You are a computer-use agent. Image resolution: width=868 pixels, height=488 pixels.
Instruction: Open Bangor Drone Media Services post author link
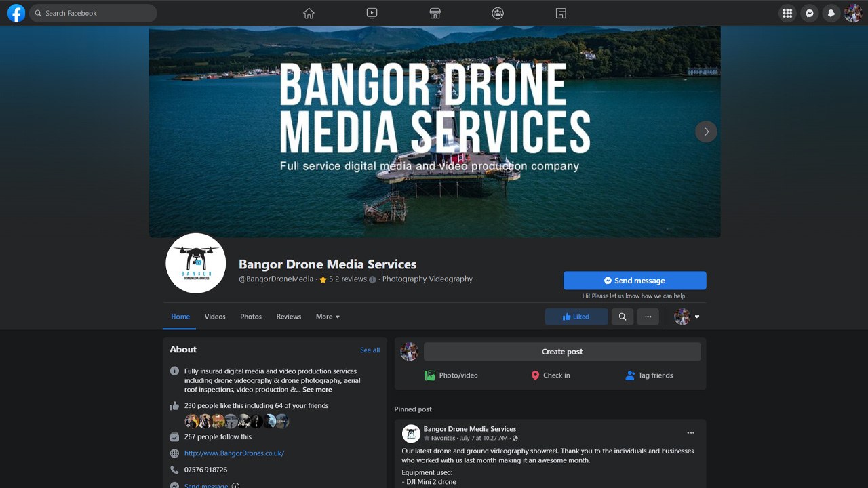pos(470,429)
